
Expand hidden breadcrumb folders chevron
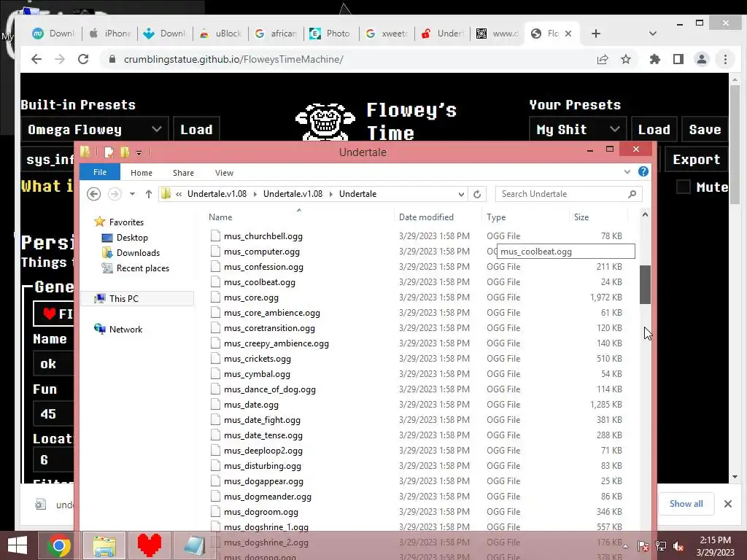(179, 194)
